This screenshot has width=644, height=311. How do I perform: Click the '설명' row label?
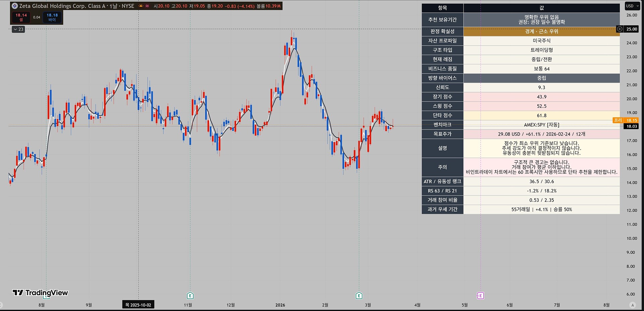pos(442,148)
